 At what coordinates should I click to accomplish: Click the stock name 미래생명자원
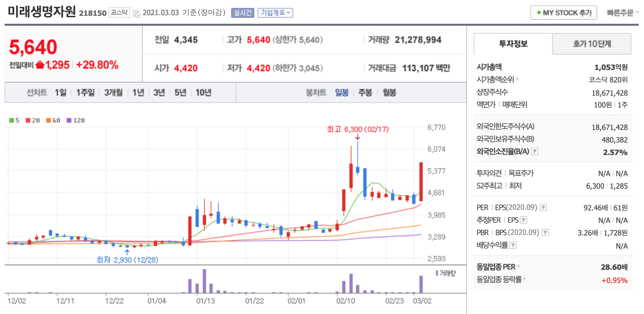[42, 12]
